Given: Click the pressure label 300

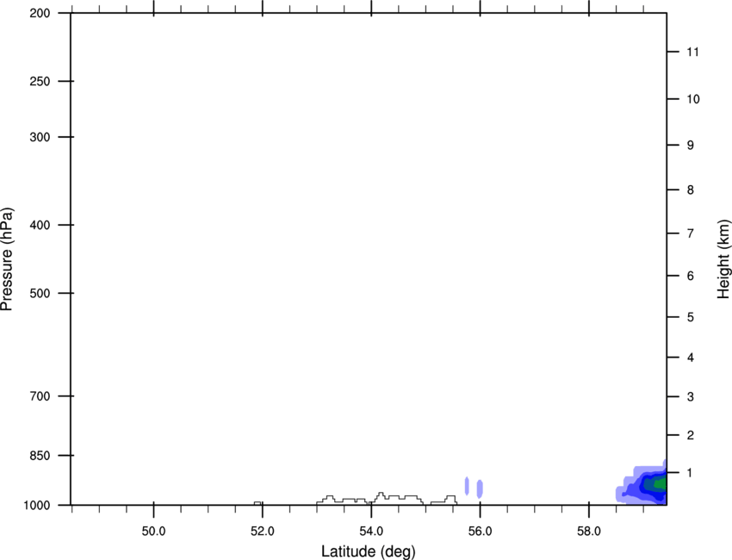Looking at the screenshot, I should (40, 137).
